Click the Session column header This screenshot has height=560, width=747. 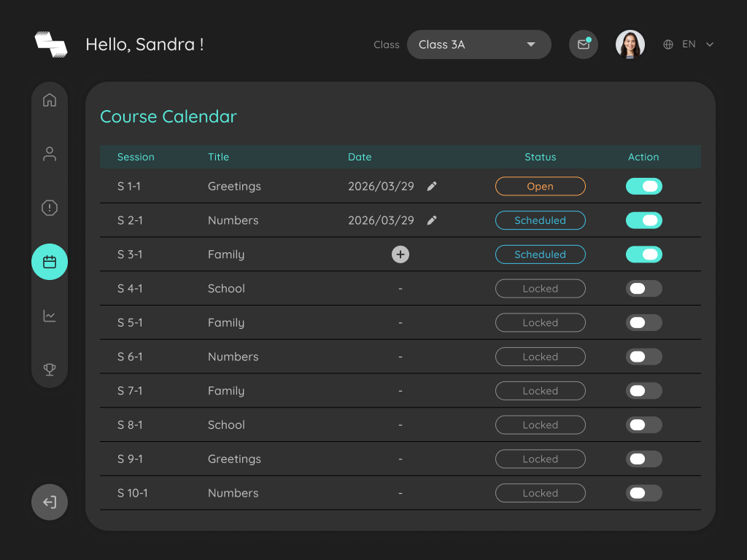(x=136, y=157)
